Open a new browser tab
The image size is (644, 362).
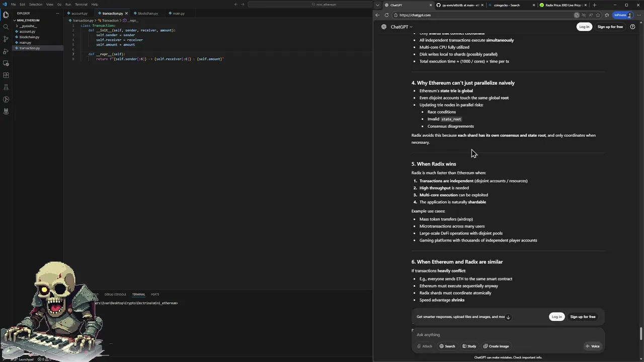click(x=595, y=5)
